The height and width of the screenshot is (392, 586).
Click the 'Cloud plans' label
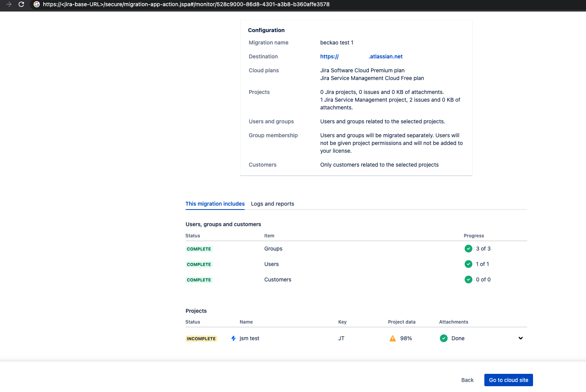coord(264,70)
